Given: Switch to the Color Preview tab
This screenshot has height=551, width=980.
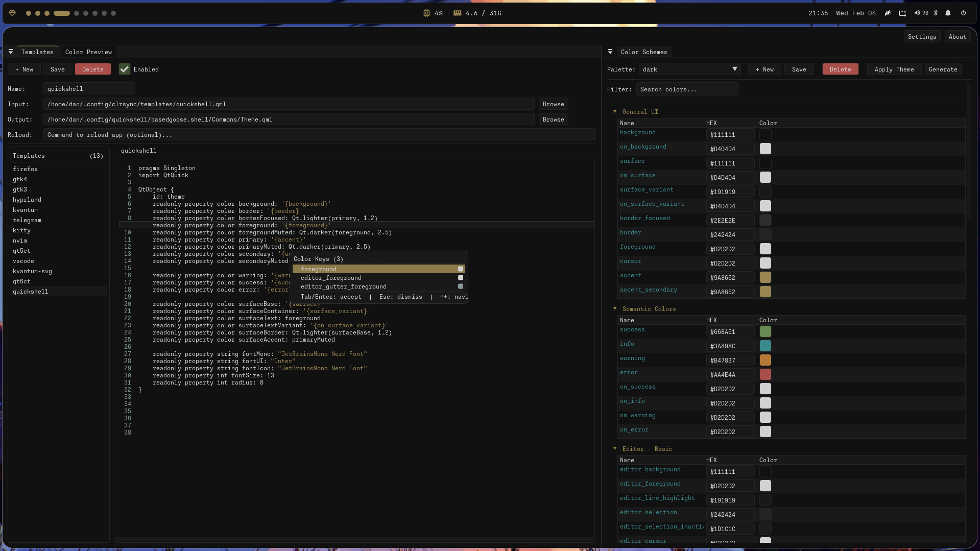Looking at the screenshot, I should coord(88,52).
